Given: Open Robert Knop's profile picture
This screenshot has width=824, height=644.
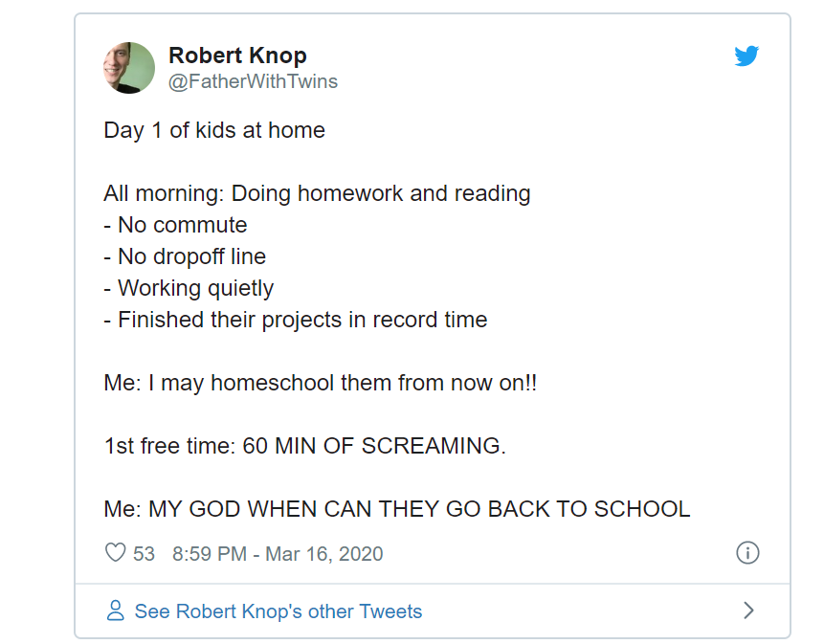Looking at the screenshot, I should point(129,68).
